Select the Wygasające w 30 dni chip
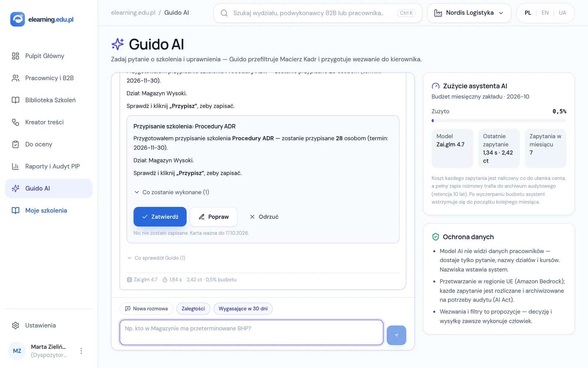Viewport: 588px width, 368px height. click(x=243, y=309)
